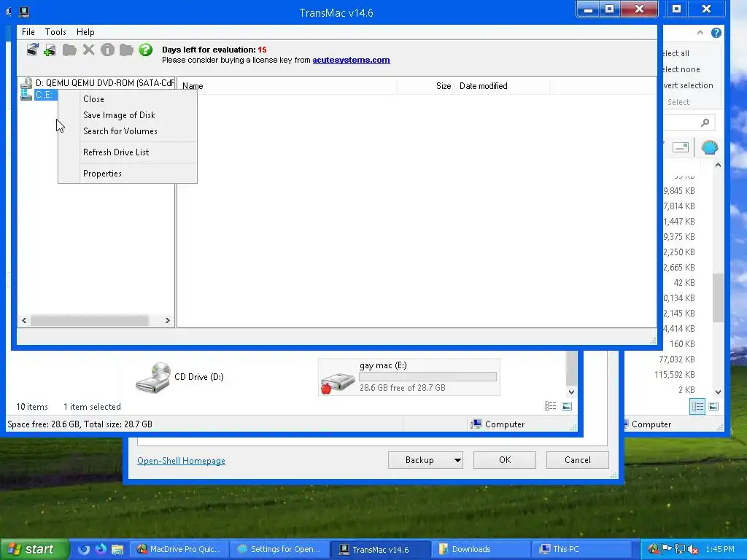Viewport: 747px width, 560px height.
Task: Click the flag notification tray icon
Action: [x=667, y=550]
